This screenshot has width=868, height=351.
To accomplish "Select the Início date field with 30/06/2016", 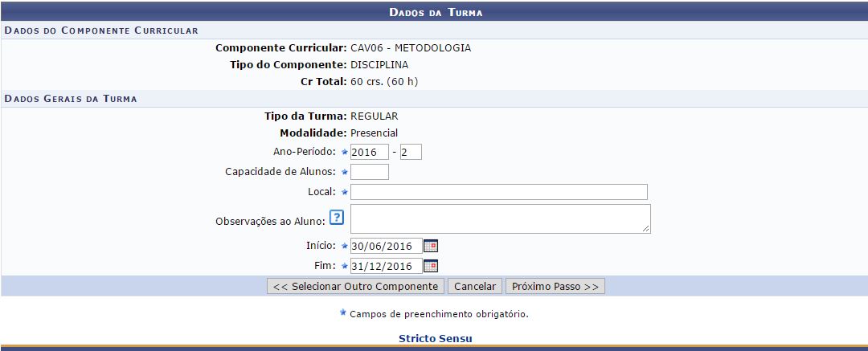I will click(x=386, y=246).
